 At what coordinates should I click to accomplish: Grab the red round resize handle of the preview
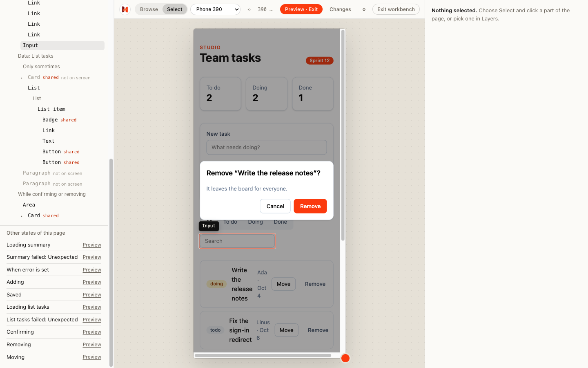(345, 358)
